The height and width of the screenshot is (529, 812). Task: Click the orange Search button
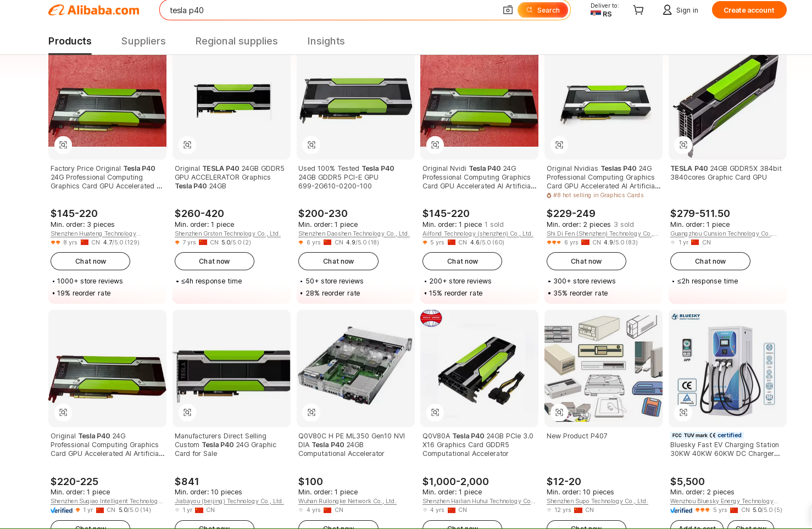click(x=543, y=10)
